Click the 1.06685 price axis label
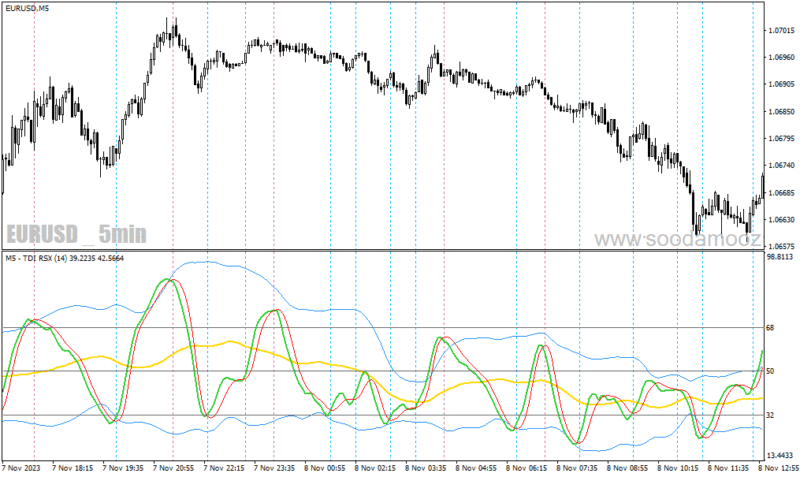The width and height of the screenshot is (800, 477). [781, 193]
